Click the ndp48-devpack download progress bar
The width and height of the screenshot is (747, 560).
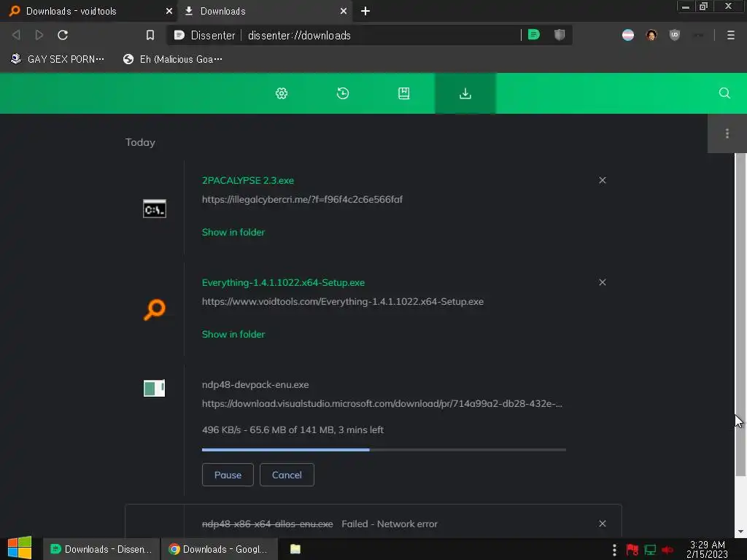pyautogui.click(x=384, y=449)
